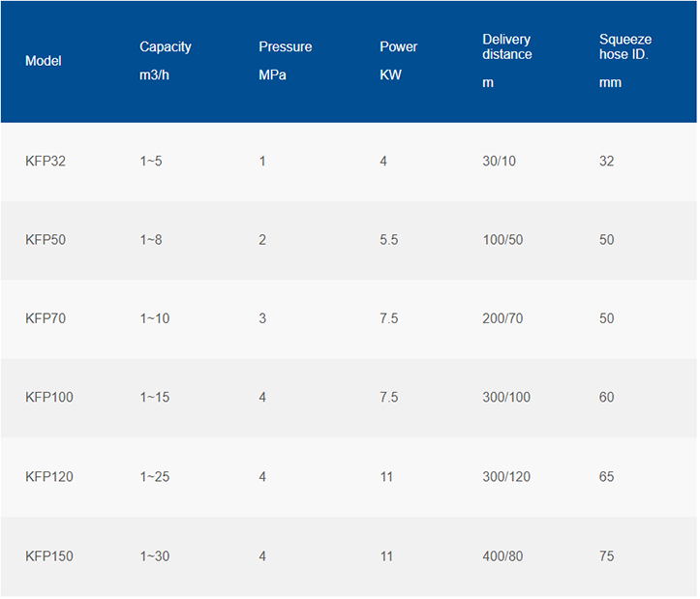Image resolution: width=700 pixels, height=599 pixels.
Task: Click the Model column header
Action: point(44,61)
